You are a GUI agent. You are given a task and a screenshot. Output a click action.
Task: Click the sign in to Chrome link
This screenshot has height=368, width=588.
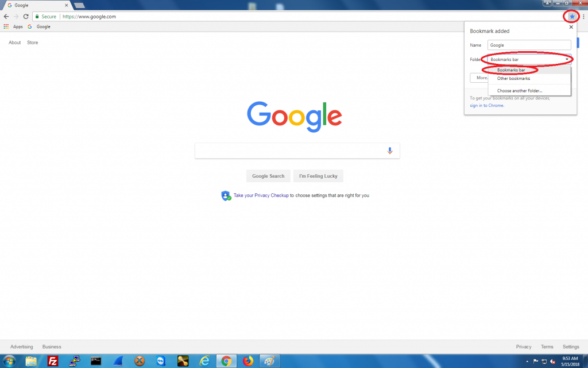point(488,105)
